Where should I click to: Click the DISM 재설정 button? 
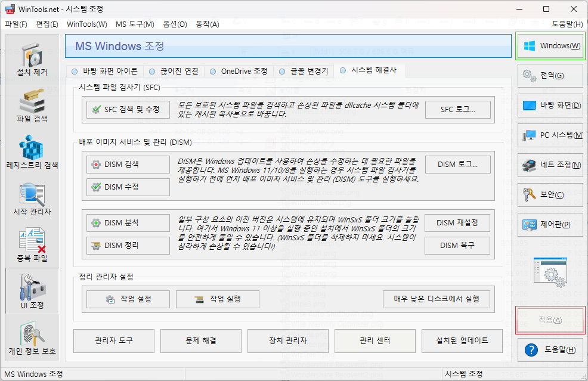tap(457, 223)
